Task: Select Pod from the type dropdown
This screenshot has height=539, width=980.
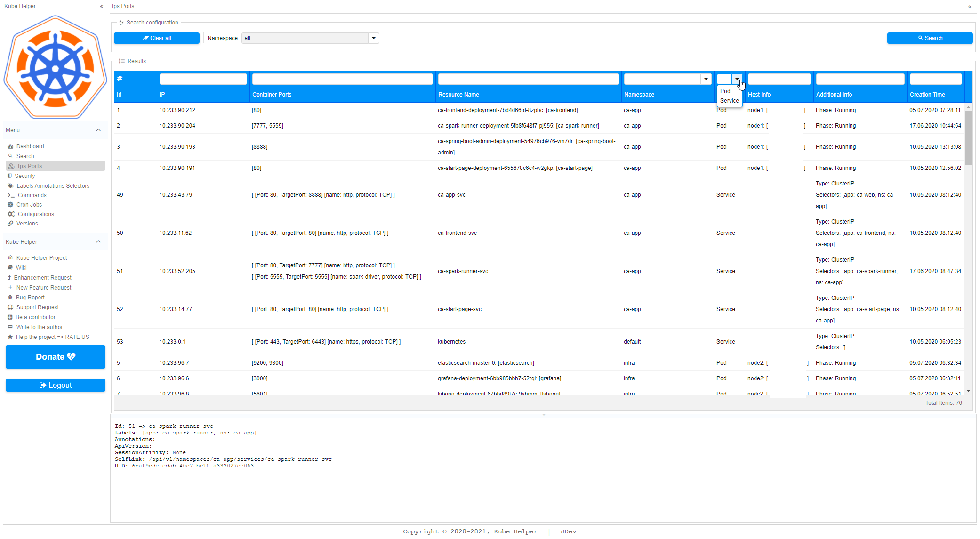Action: click(x=725, y=91)
